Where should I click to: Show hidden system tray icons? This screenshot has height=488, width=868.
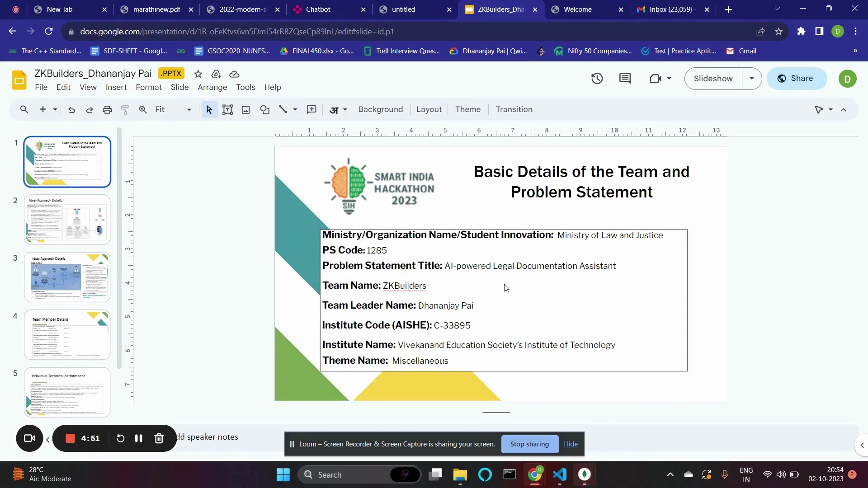click(x=670, y=474)
